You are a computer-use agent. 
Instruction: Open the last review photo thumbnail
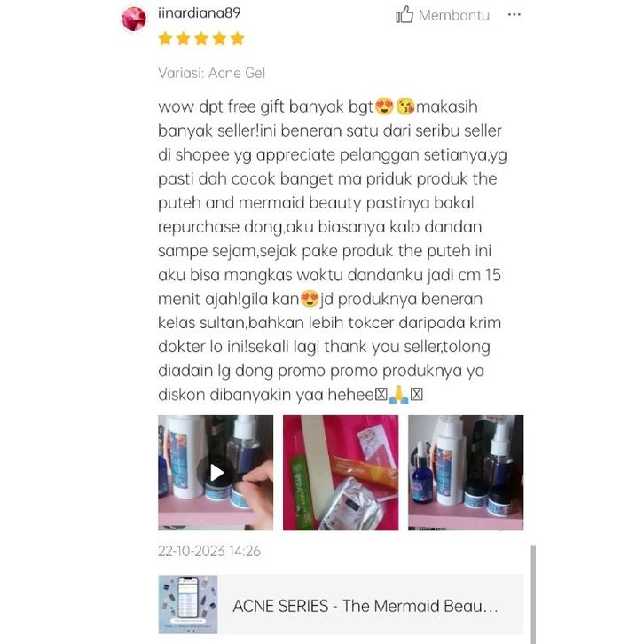tap(466, 473)
